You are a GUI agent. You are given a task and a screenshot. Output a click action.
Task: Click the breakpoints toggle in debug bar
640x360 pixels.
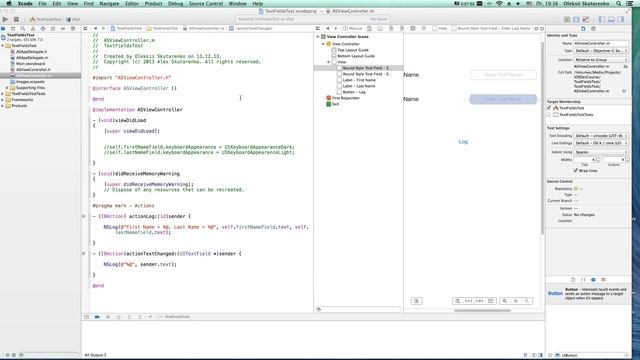97,317
